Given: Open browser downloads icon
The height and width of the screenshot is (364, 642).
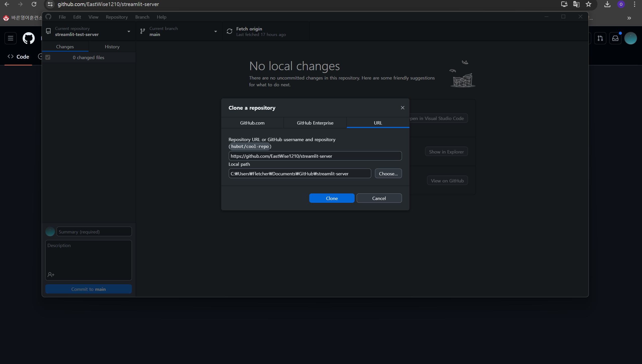Looking at the screenshot, I should click(x=607, y=4).
